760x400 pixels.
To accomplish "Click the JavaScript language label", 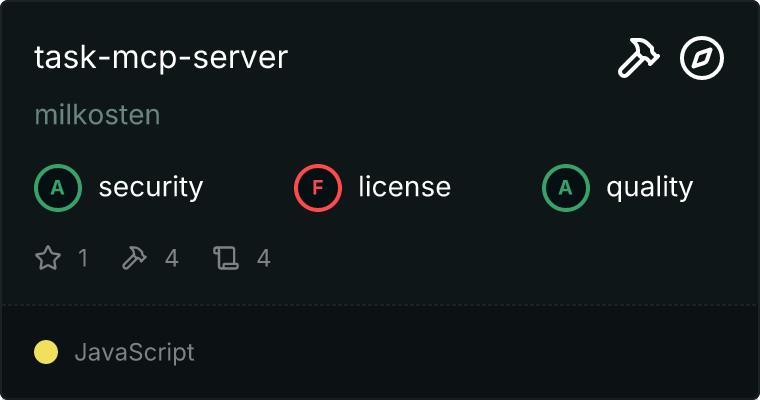I will pyautogui.click(x=134, y=352).
